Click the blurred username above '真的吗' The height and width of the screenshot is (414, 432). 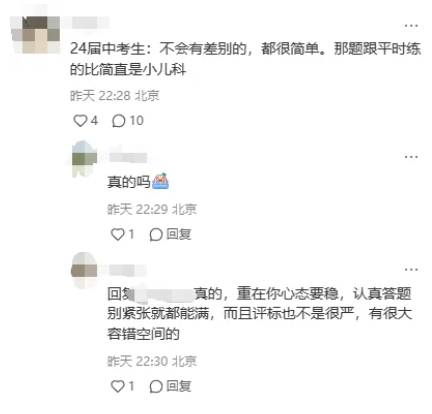coord(128,157)
